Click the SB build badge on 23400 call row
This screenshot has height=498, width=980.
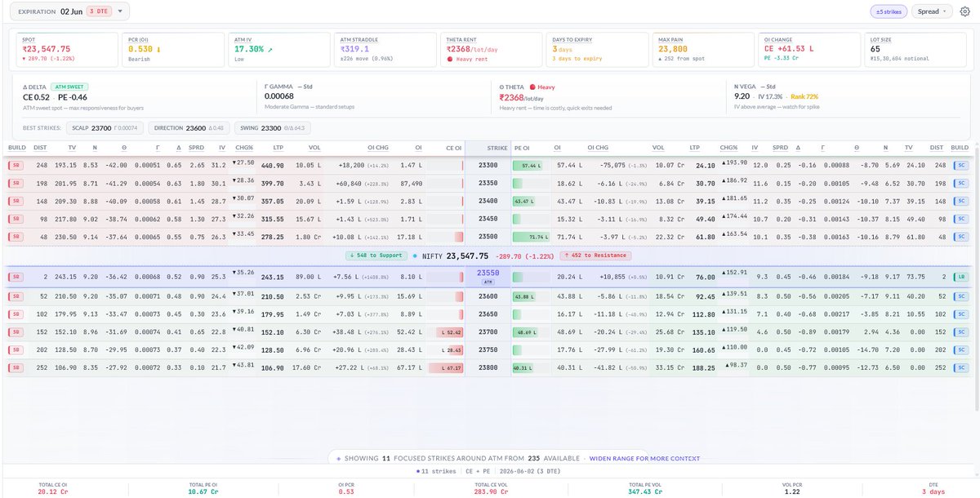pos(15,201)
